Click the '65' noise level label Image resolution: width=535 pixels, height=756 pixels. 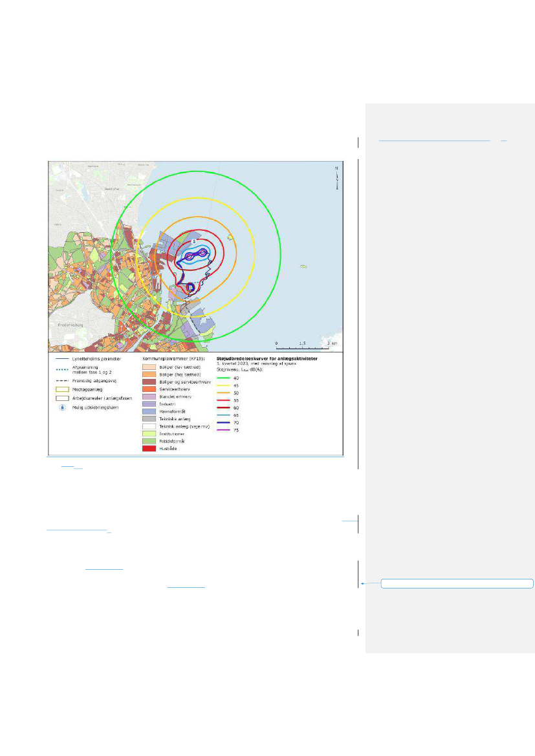(236, 415)
